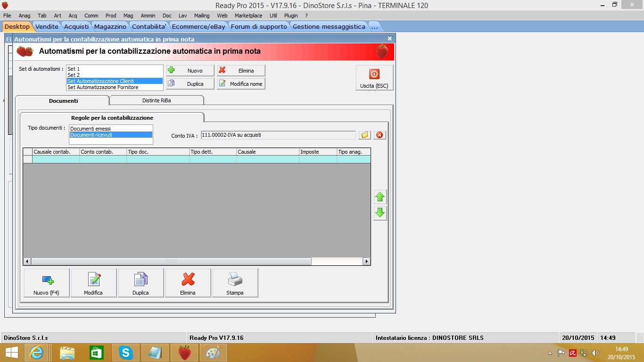Open Skype from the taskbar
The width and height of the screenshot is (644, 362).
tap(125, 352)
